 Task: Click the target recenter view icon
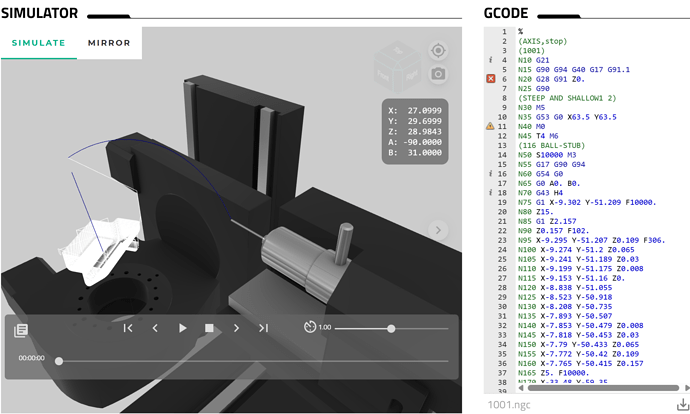(438, 50)
